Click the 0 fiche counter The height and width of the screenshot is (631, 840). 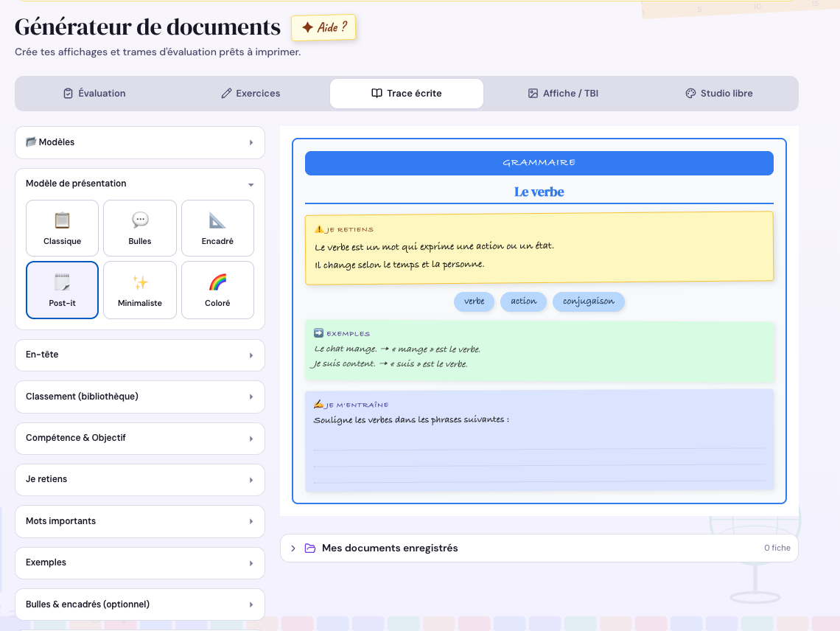point(777,548)
